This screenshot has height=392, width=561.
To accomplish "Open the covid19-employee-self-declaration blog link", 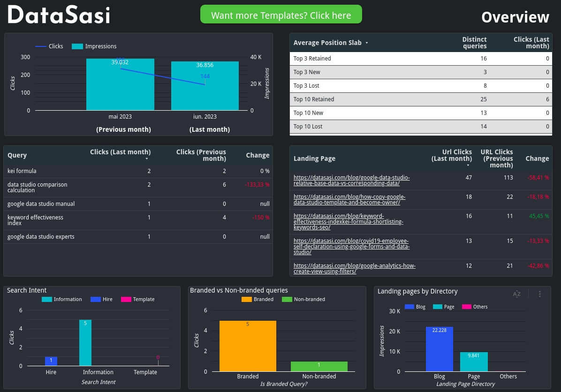I will 351,246.
